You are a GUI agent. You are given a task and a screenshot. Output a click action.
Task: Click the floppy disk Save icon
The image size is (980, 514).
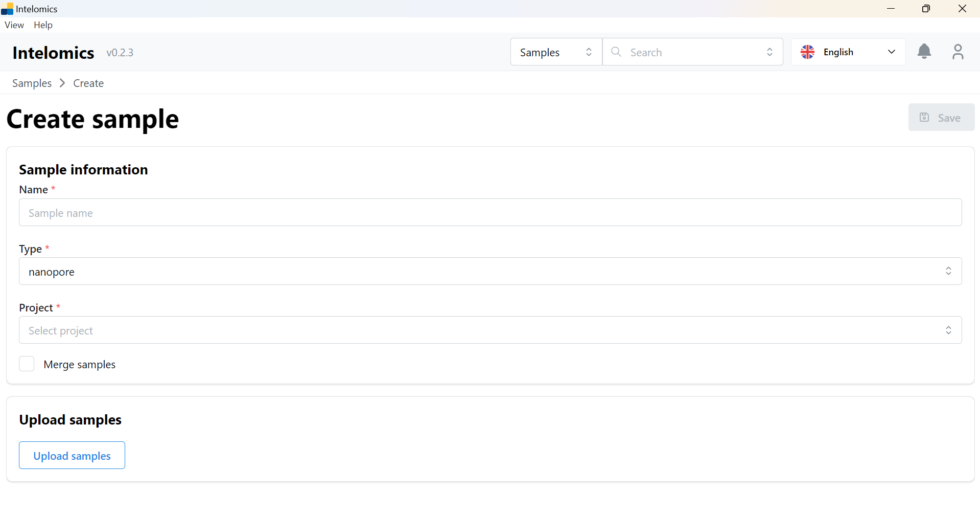pos(924,118)
